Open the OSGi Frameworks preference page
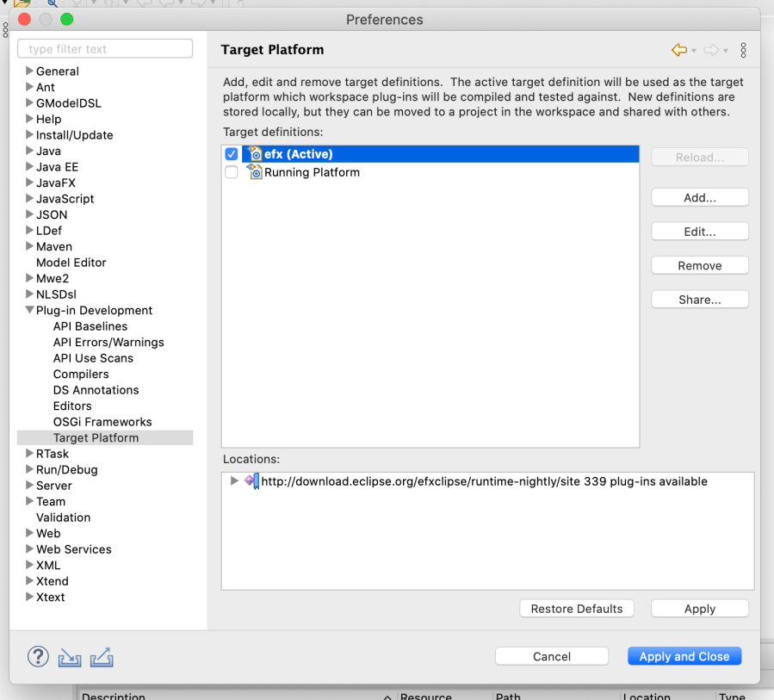The height and width of the screenshot is (700, 774). pos(102,422)
